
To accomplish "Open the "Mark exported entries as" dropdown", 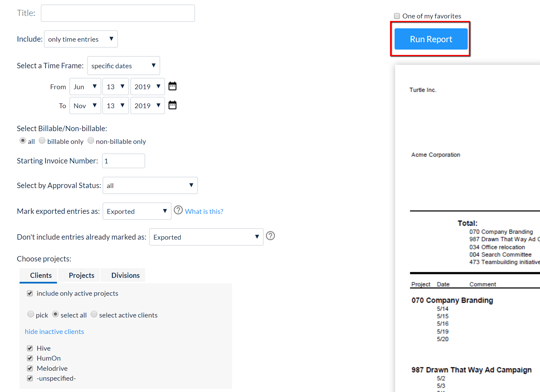I will pyautogui.click(x=137, y=211).
